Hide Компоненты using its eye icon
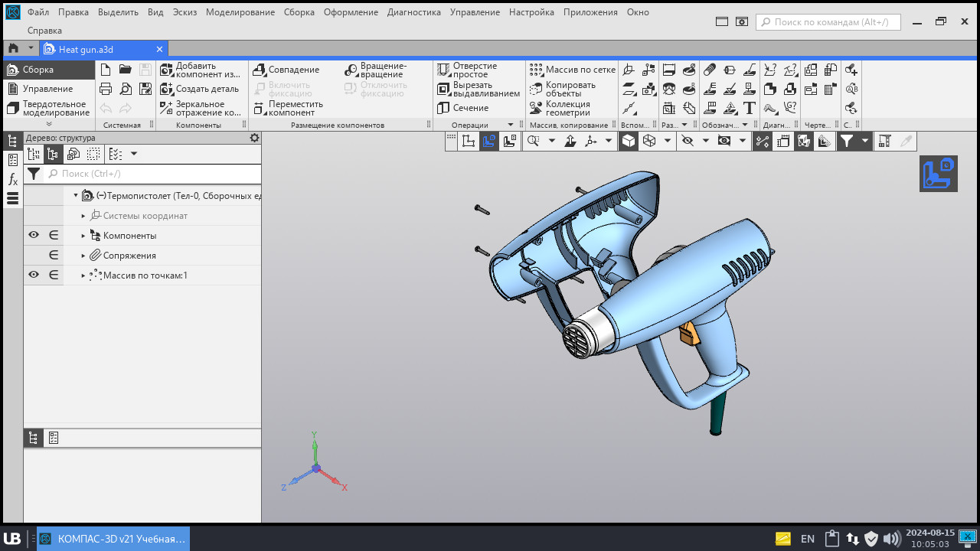Viewport: 980px width, 551px height. click(x=34, y=236)
